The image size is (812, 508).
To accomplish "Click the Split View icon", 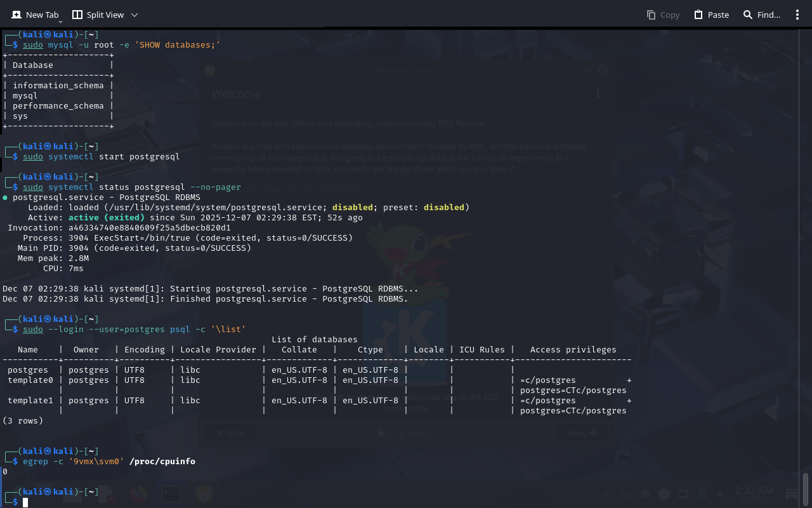I will tap(77, 15).
